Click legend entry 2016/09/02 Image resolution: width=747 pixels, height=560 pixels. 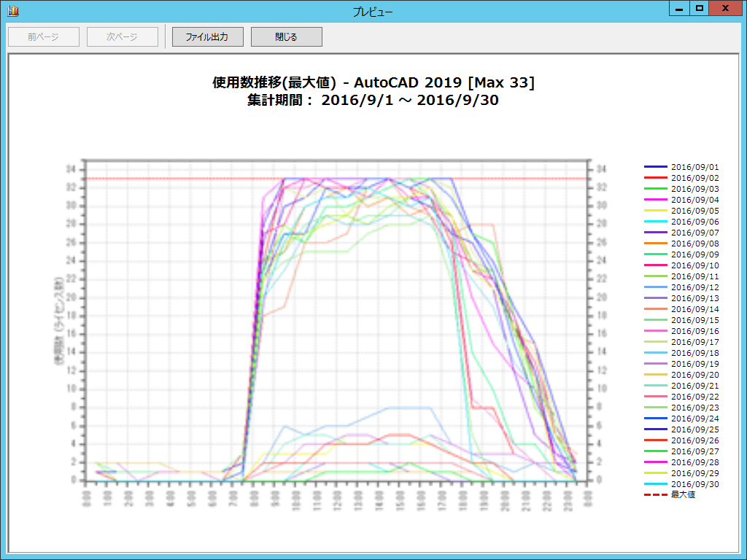tap(682, 178)
